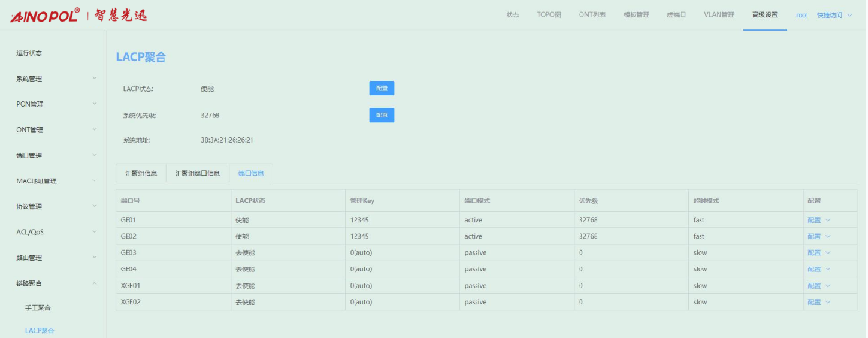Open ONT列表 from the top menu
Screen dimensions: 868x338
(x=592, y=15)
